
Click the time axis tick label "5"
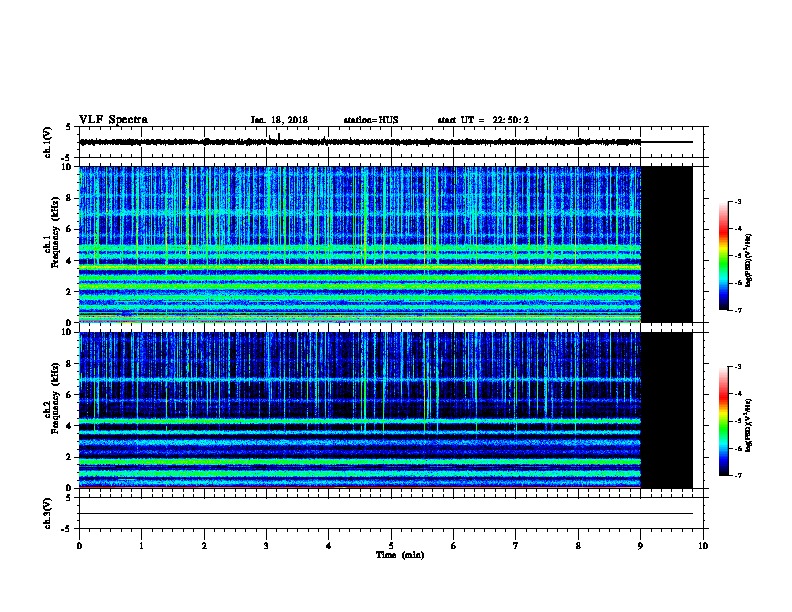click(391, 546)
